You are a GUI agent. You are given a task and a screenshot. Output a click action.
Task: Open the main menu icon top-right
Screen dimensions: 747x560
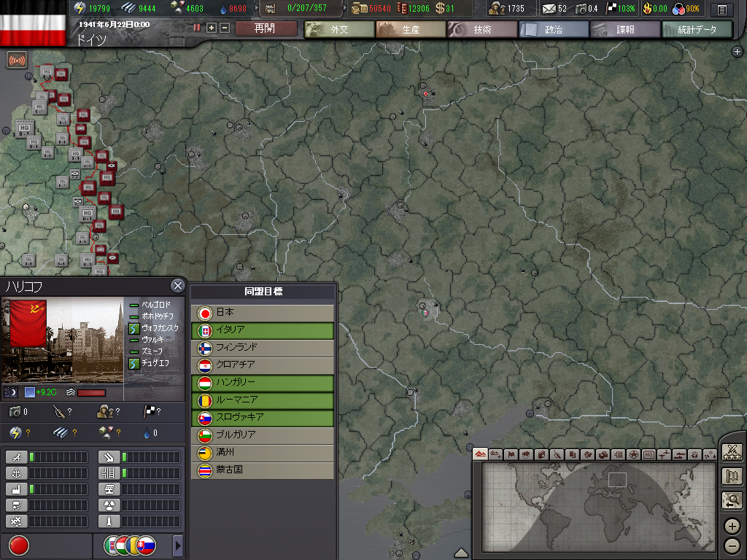click(721, 9)
